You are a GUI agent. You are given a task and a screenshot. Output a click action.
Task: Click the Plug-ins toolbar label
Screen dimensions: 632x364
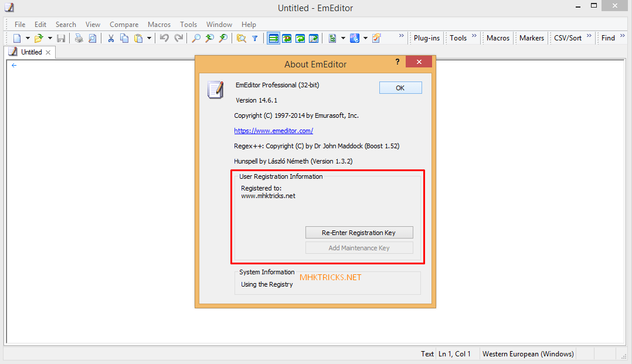tap(427, 38)
